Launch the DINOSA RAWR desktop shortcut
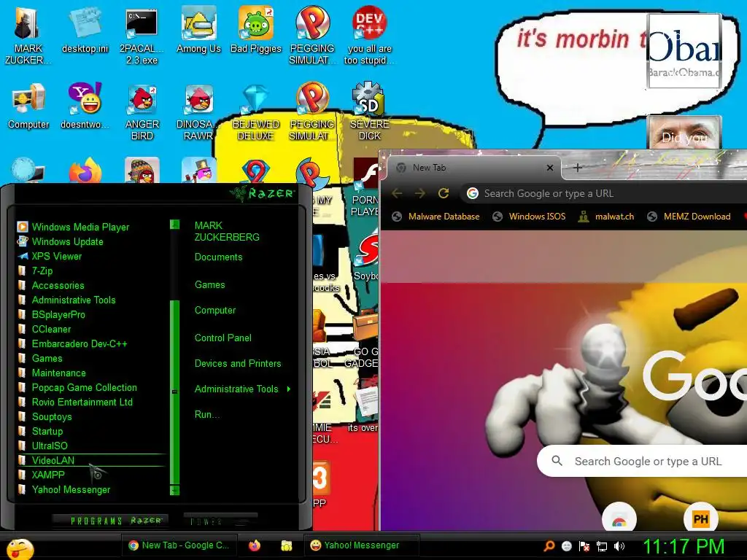Image resolution: width=747 pixels, height=560 pixels. 198,112
